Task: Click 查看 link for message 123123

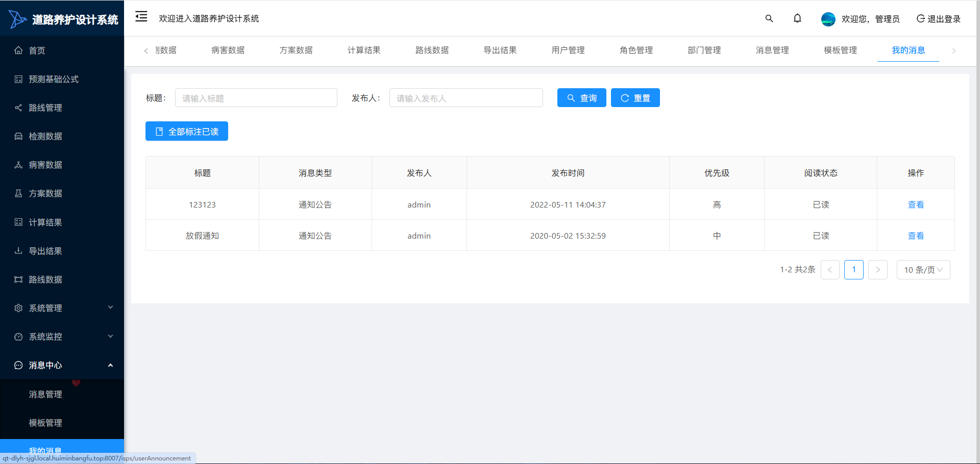Action: pos(916,204)
